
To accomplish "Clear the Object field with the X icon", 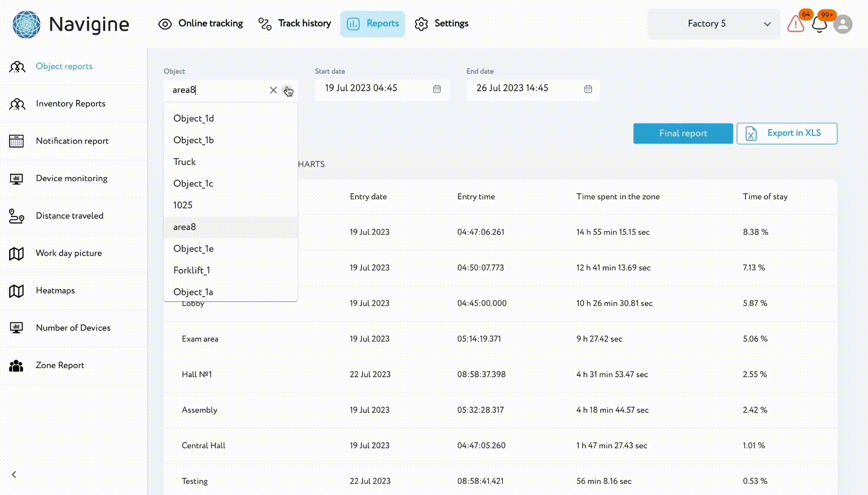I will [273, 90].
